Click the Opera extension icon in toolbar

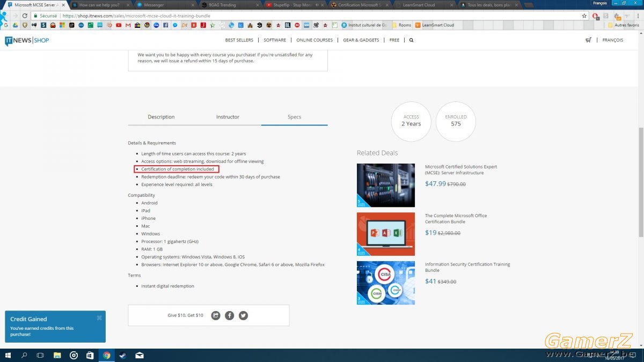point(595,16)
